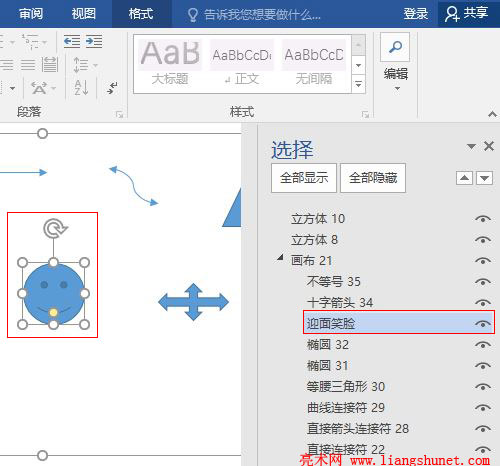Click 登录 to sign in
Viewport: 500px width, 466px height.
(416, 14)
